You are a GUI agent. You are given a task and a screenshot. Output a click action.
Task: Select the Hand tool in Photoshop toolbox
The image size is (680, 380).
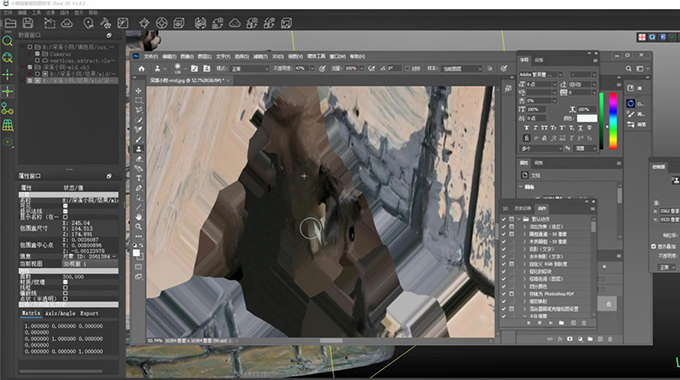coord(138,217)
